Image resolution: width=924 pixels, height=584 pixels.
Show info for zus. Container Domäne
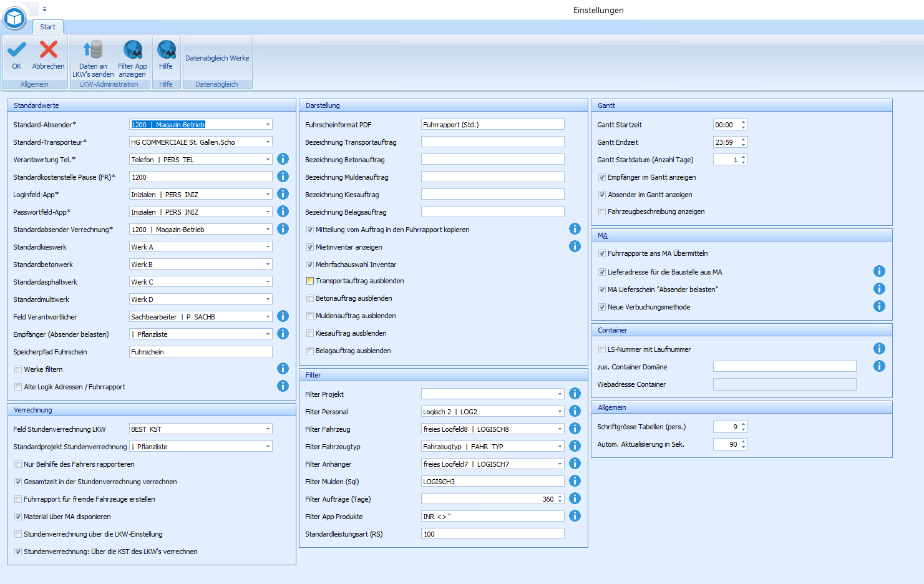pyautogui.click(x=880, y=366)
